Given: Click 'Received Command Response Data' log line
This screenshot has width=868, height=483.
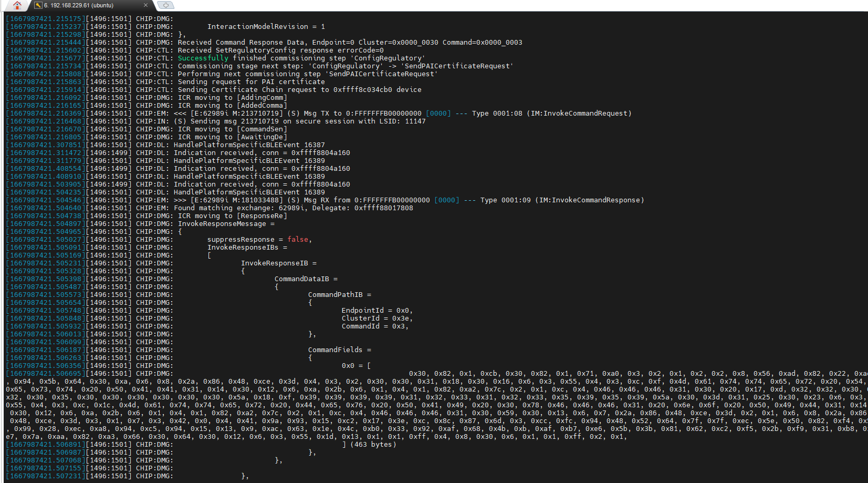Looking at the screenshot, I should pos(350,43).
